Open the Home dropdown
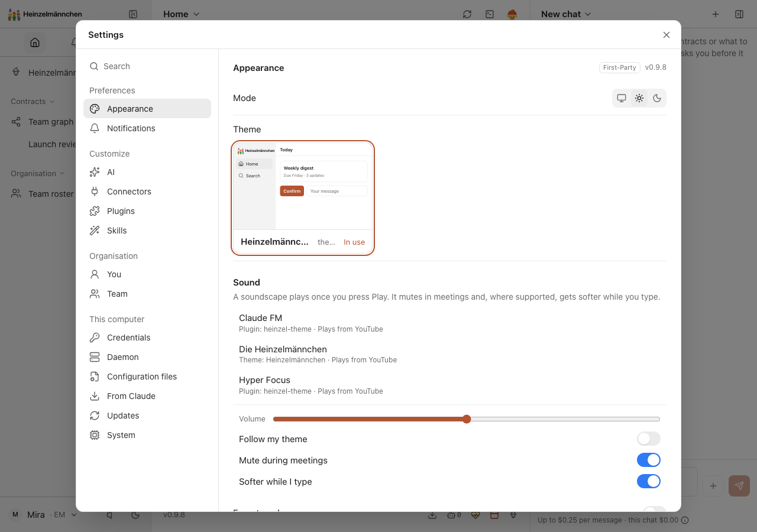757x532 pixels. pos(182,14)
